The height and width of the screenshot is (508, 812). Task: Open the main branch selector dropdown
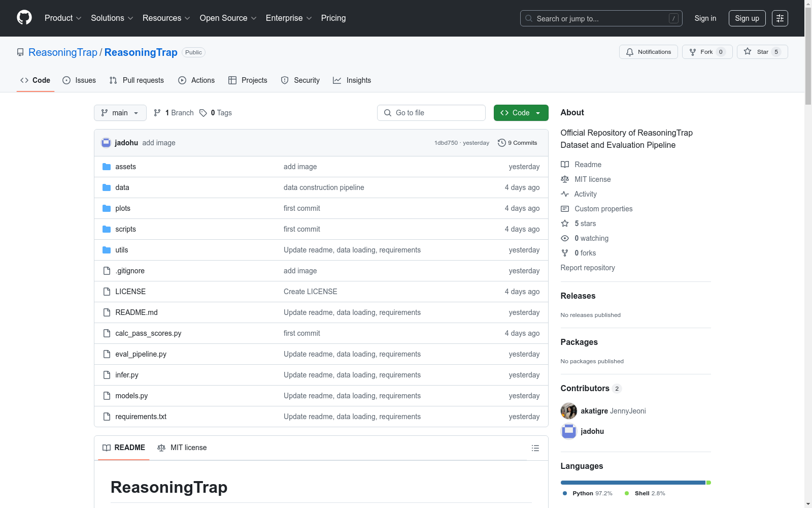pos(120,113)
